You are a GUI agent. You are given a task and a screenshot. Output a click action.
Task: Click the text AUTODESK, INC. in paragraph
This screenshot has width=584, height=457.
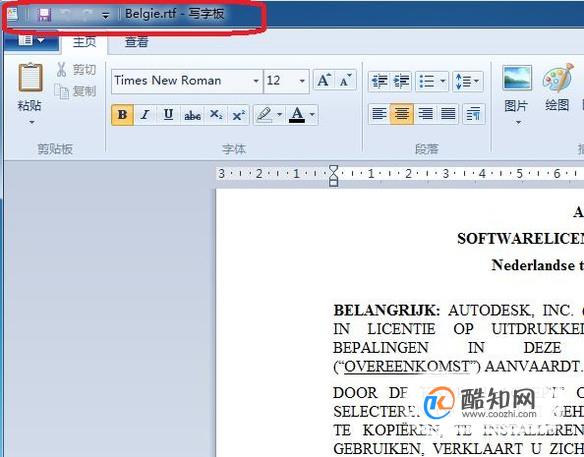tap(511, 310)
